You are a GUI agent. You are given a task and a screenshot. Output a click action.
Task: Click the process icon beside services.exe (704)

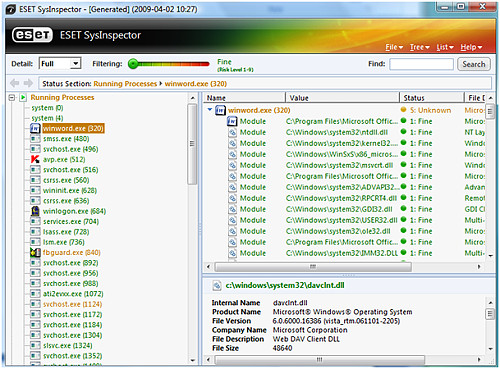[x=35, y=221]
